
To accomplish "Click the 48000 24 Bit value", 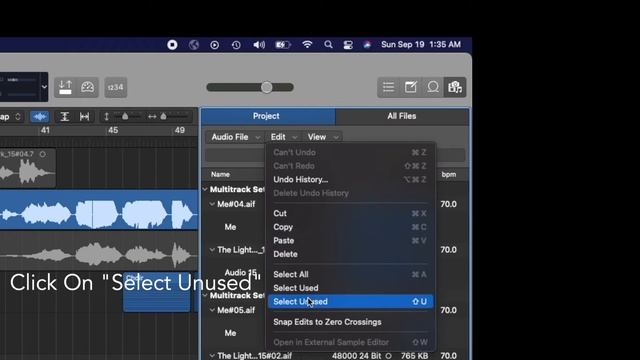I will tap(356, 356).
